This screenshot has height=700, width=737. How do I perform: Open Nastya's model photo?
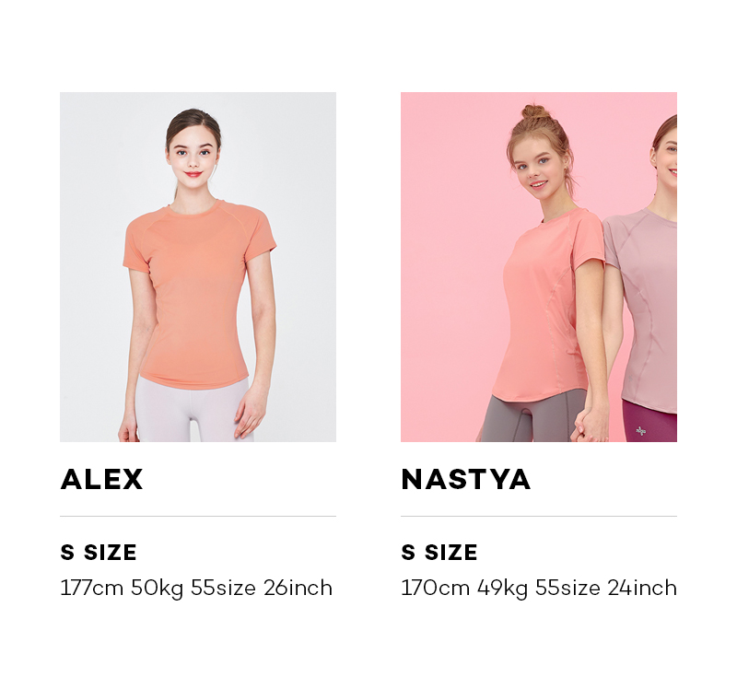click(539, 267)
